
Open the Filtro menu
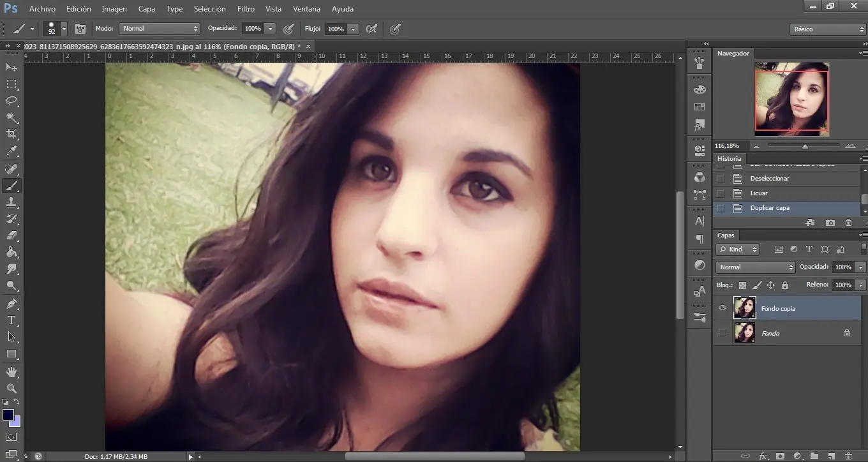246,9
